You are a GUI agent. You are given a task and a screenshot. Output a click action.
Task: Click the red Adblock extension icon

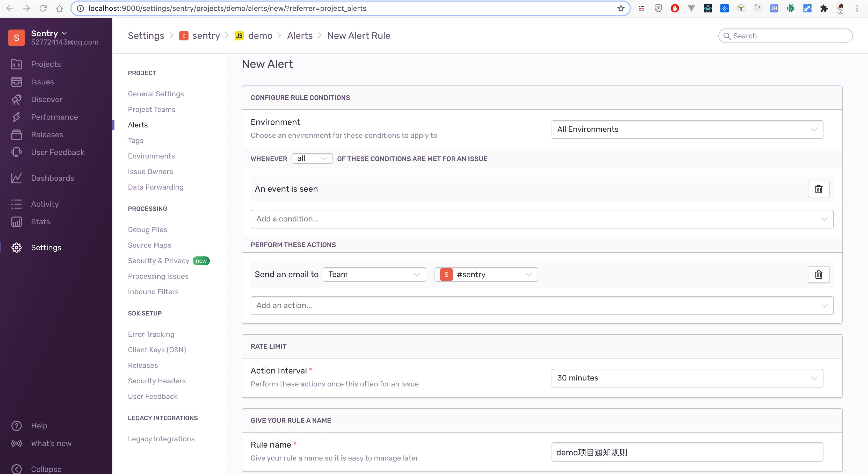tap(675, 9)
